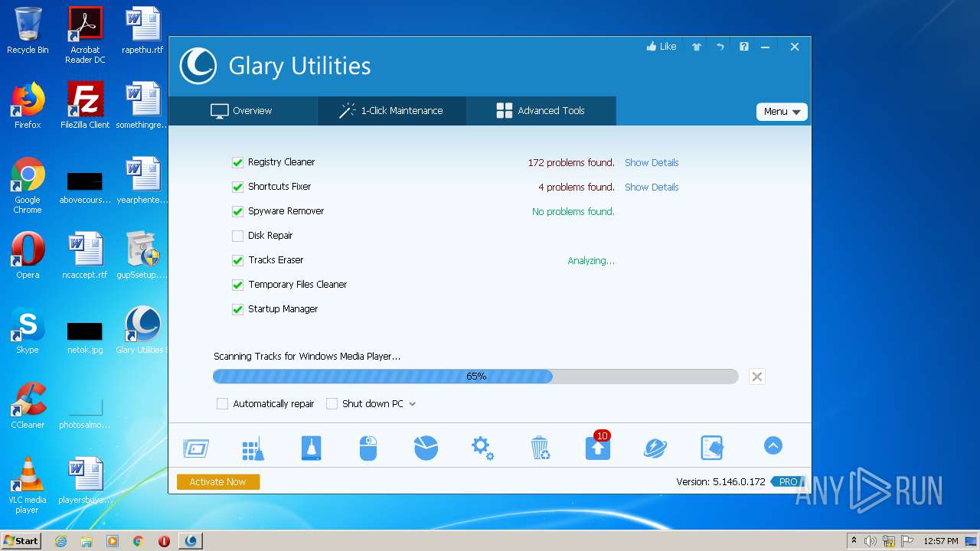Select the FileZilla Client desktop icon
This screenshot has height=551, width=980.
(x=85, y=105)
